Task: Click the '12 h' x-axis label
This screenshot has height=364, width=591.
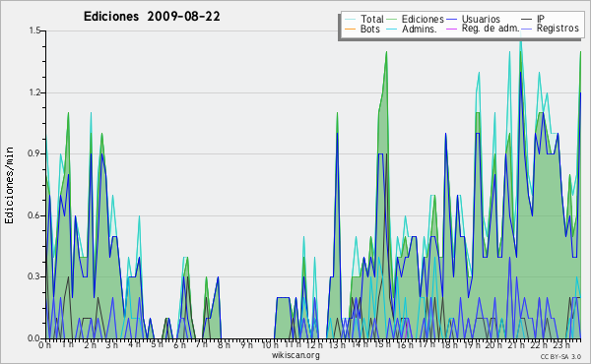Action: coord(314,345)
